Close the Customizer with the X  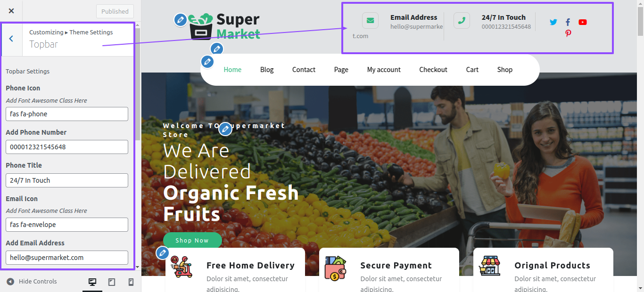click(x=11, y=11)
